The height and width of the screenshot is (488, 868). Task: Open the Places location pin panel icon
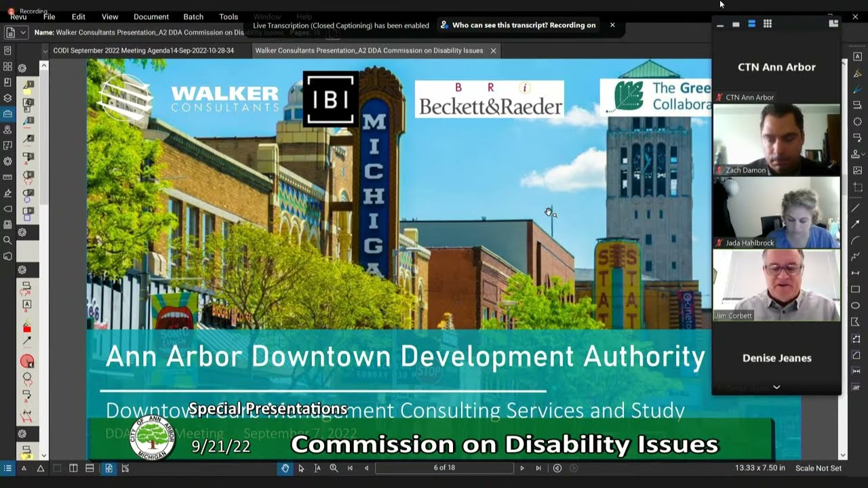click(x=7, y=129)
